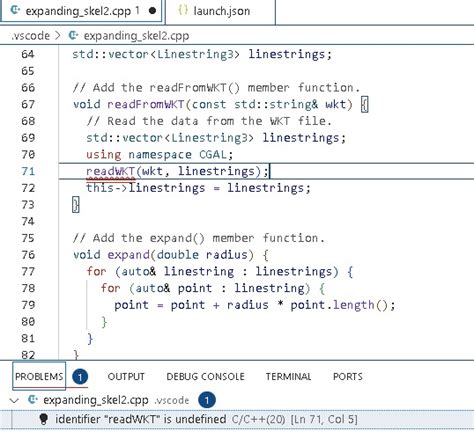Click the underlined readWKT call on line 71

[110, 171]
